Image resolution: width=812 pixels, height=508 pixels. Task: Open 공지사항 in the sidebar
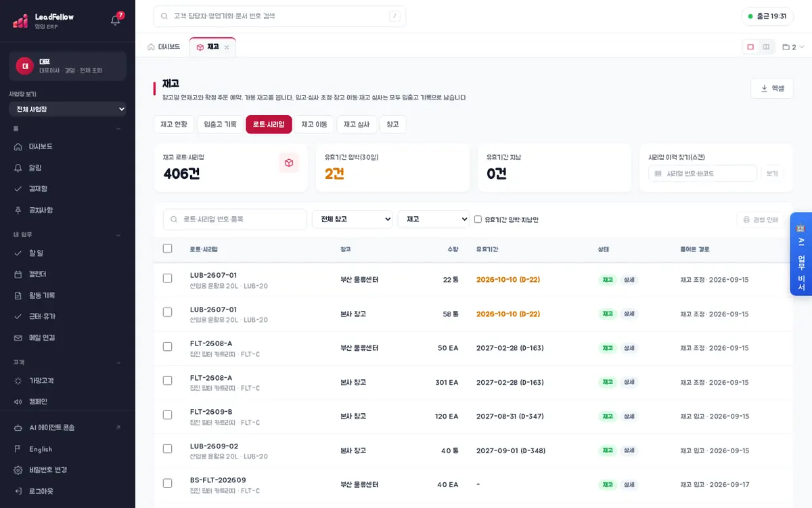coord(68,210)
